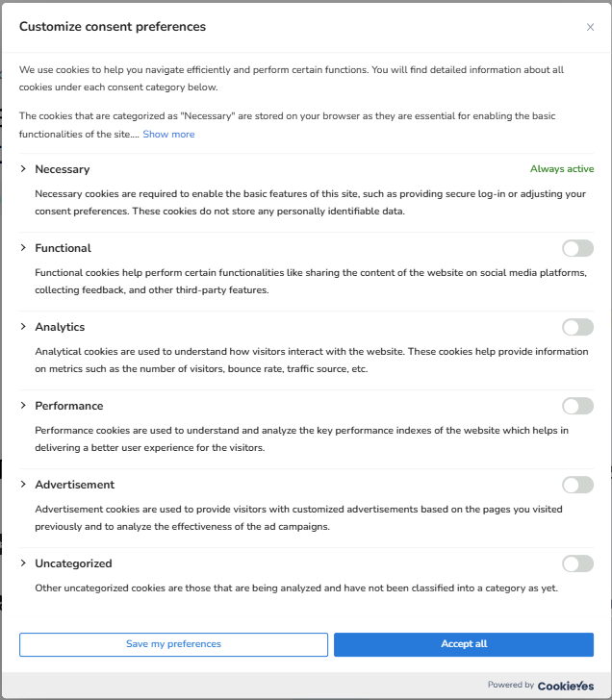
Task: Close the consent preferences dialog
Action: coord(590,27)
